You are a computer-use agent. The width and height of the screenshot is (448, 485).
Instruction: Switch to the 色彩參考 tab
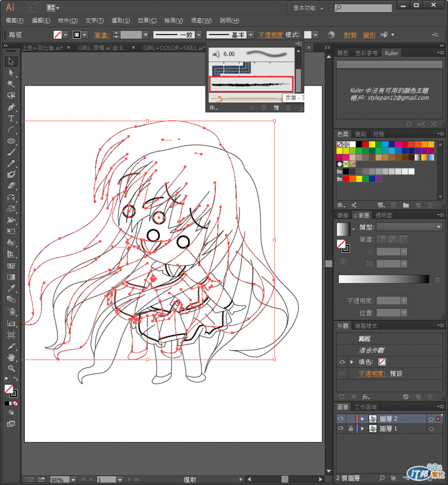[x=366, y=53]
